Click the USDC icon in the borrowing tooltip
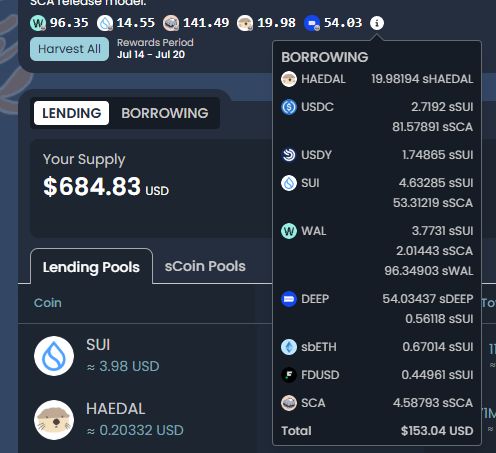Screen dimensions: 496x453 (x=289, y=107)
